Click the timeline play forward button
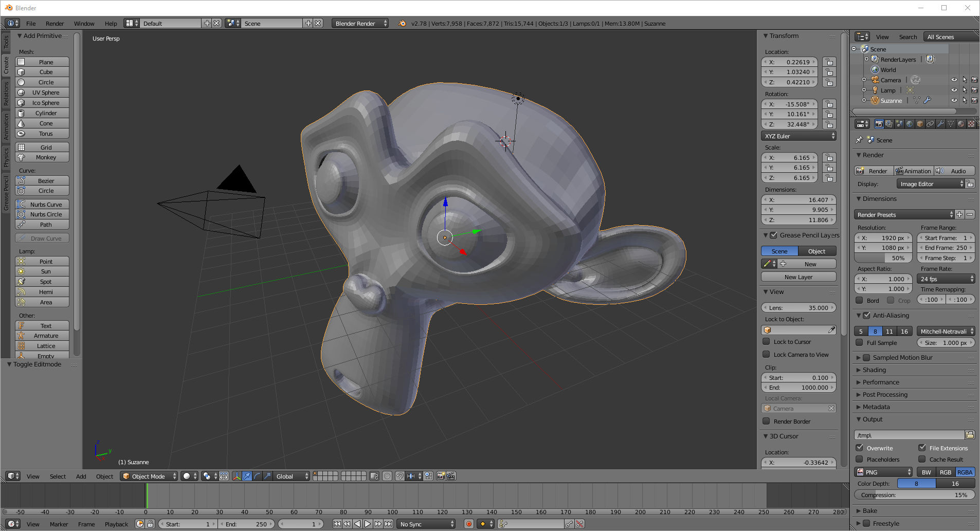The height and width of the screenshot is (531, 980). pos(368,524)
